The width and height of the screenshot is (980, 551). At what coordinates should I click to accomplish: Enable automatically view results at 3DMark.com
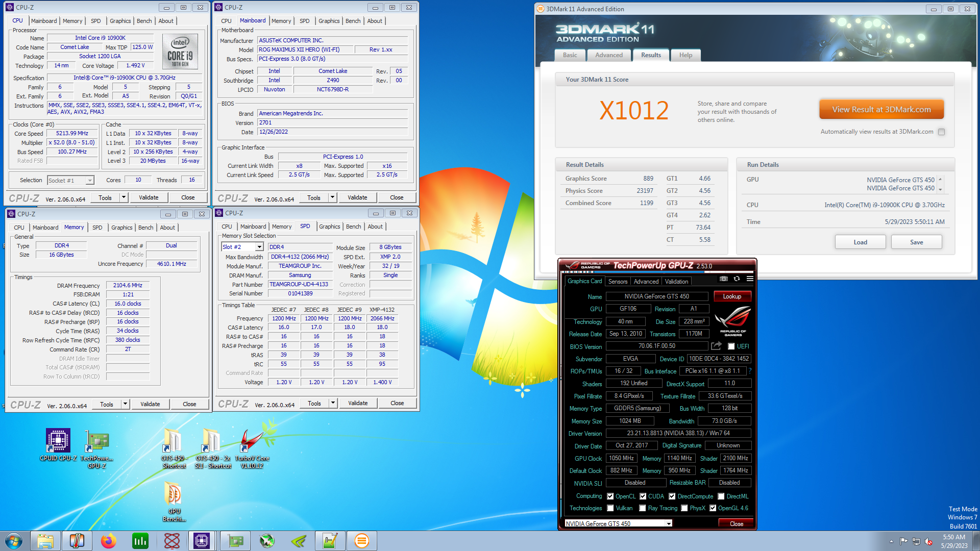tap(942, 132)
